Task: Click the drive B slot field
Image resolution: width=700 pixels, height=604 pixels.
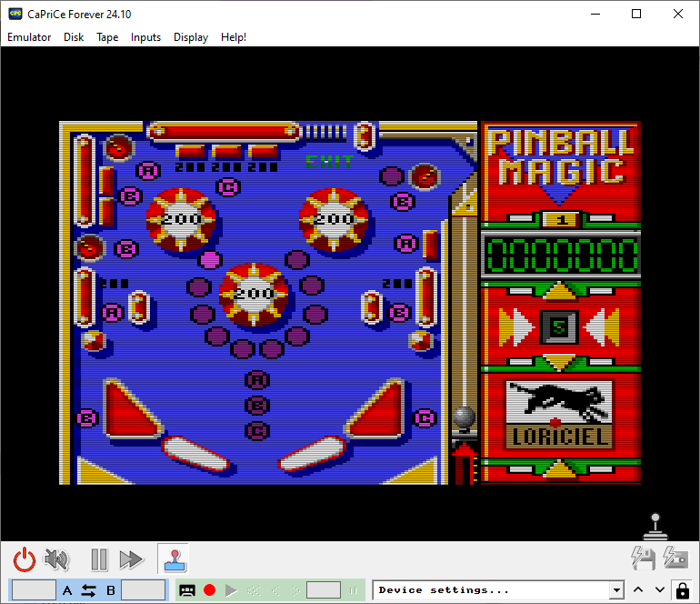Action: pyautogui.click(x=144, y=590)
